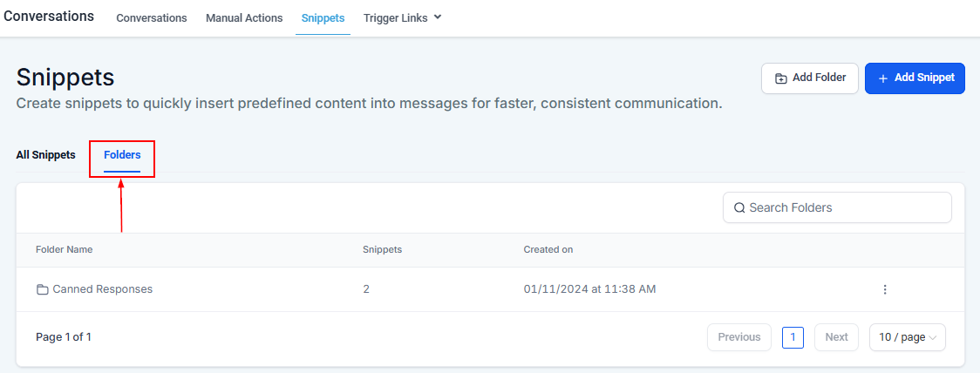Click the folder-plus icon on Add Folder

tap(781, 78)
